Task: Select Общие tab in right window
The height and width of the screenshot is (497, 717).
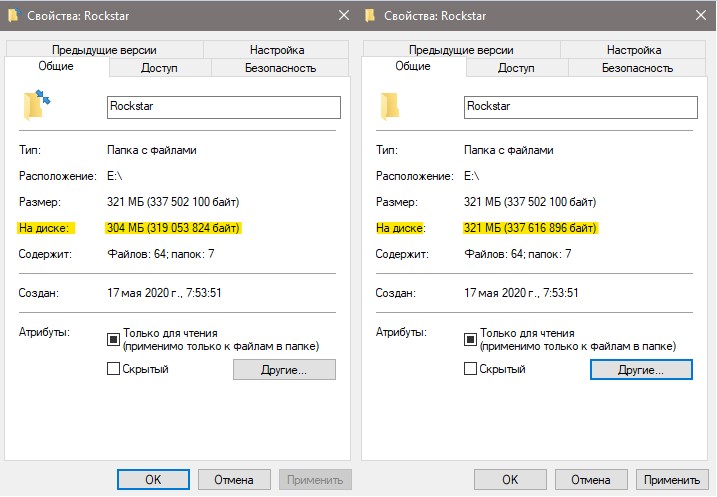Action: (x=412, y=66)
